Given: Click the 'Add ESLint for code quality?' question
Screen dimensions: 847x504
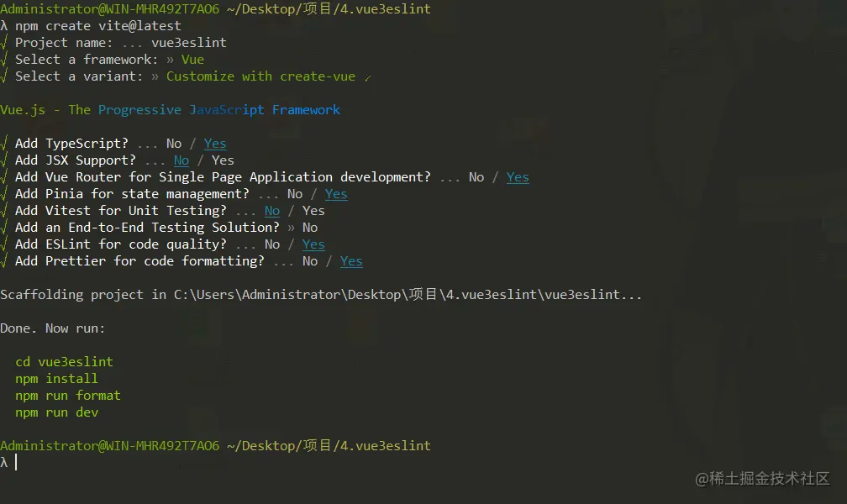Looking at the screenshot, I should coord(121,244).
